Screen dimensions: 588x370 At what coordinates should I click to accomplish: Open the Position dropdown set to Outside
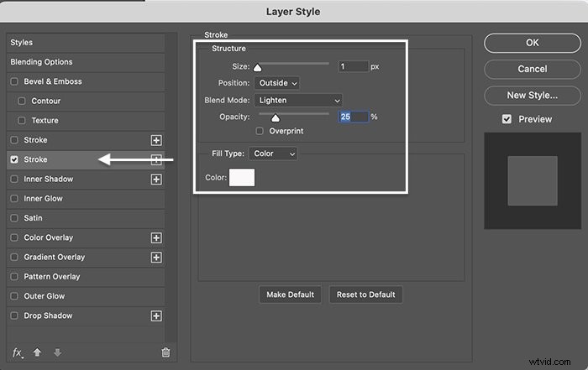(x=276, y=83)
